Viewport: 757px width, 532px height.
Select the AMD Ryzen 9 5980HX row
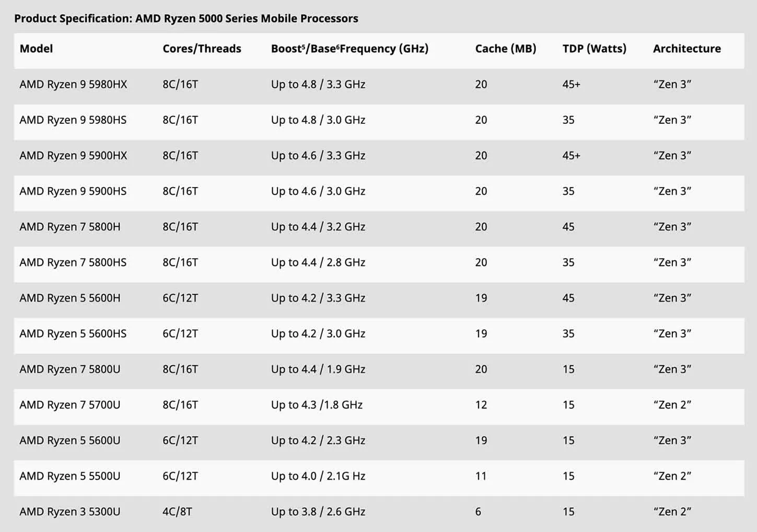379,85
